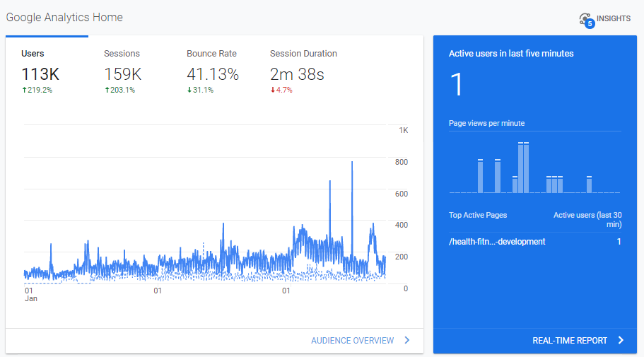Click the 41.13% bounce rate value

pyautogui.click(x=213, y=74)
